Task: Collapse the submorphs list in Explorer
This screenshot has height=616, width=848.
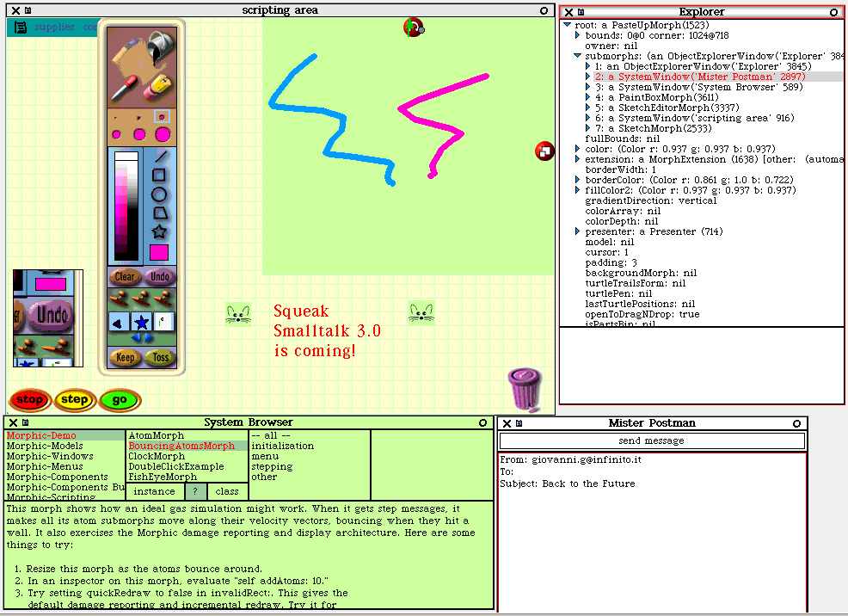Action: click(577, 56)
